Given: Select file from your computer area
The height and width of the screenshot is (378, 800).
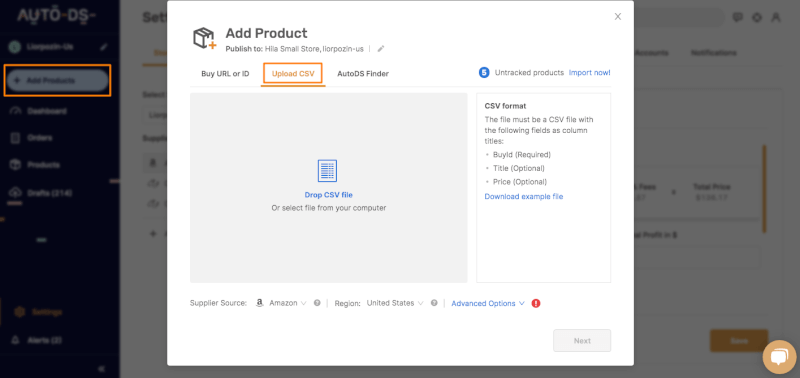Looking at the screenshot, I should point(329,208).
